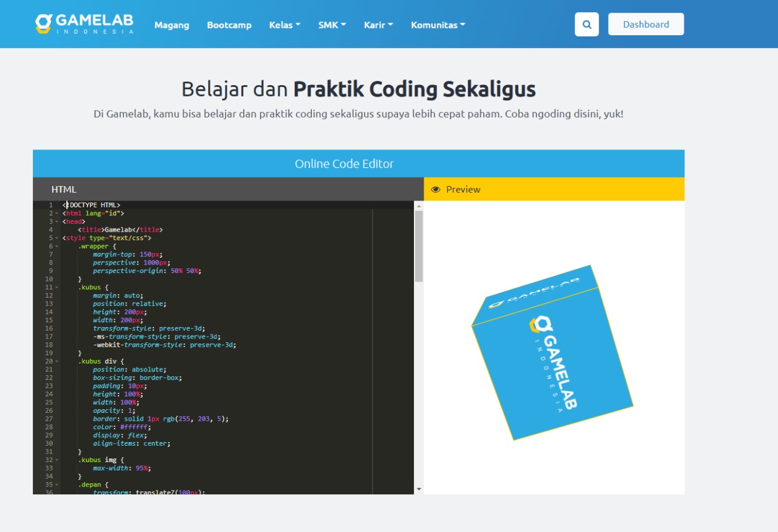Open the Komunitas dropdown

(x=437, y=26)
